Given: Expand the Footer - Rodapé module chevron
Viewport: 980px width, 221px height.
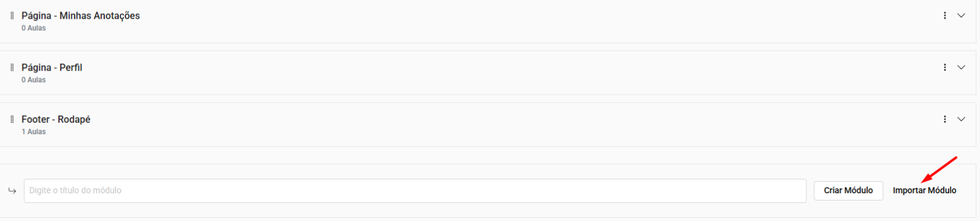Looking at the screenshot, I should pos(961,119).
